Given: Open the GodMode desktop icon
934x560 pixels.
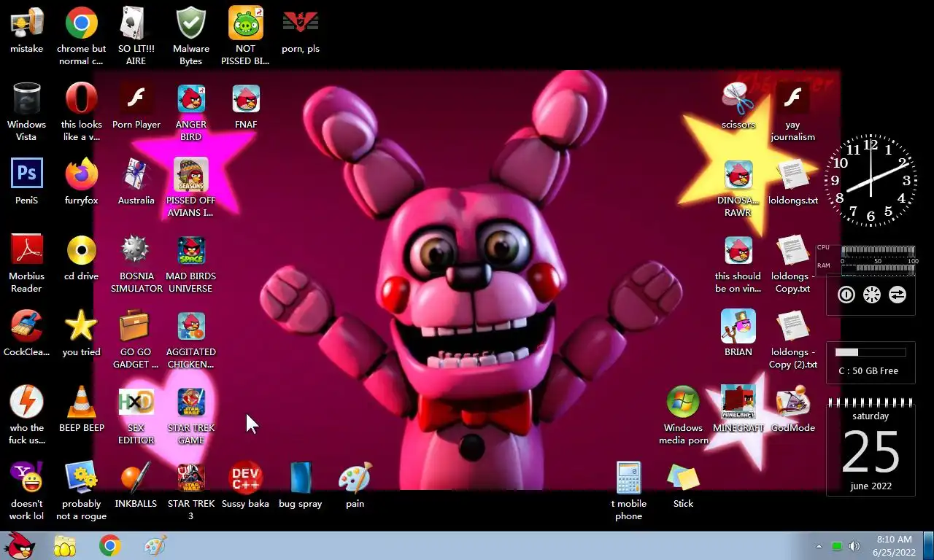Looking at the screenshot, I should tap(793, 402).
